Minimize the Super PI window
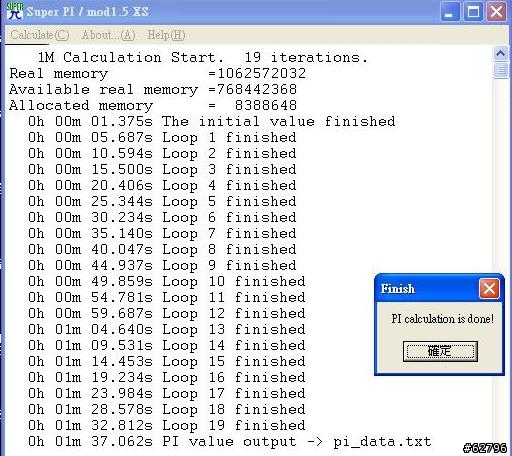Screen dimensions: 512x456 coord(450,12)
